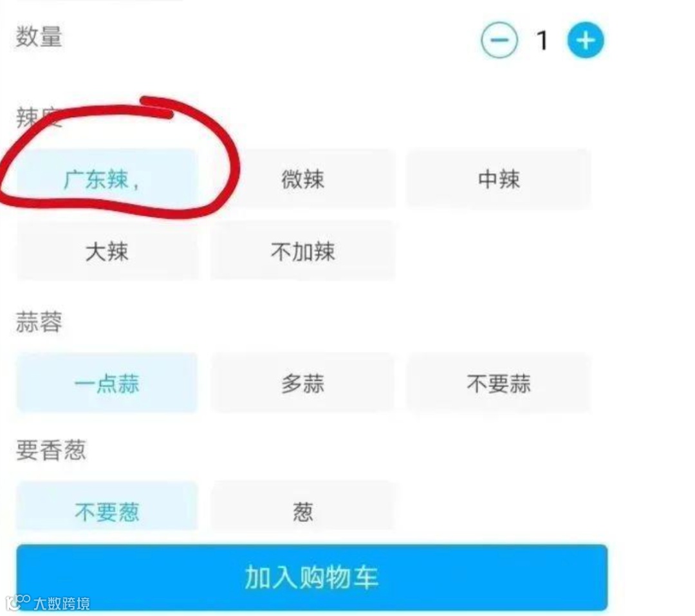Click 加入购物车 add to cart button

coord(311,577)
